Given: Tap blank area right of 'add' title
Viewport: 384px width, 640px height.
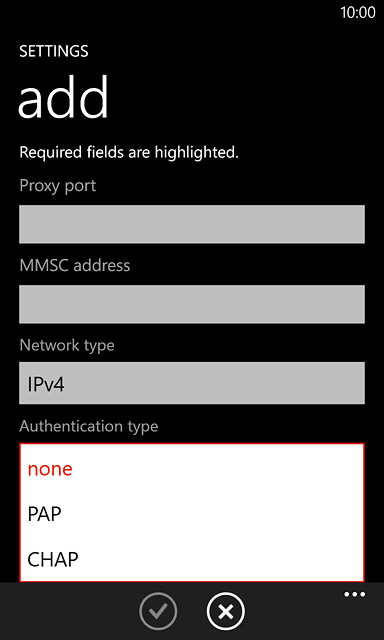Looking at the screenshot, I should pos(245,97).
